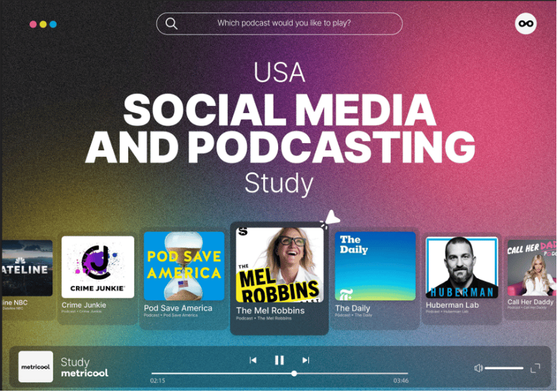Skip to the previous track
This screenshot has width=557, height=392.
coord(253,361)
